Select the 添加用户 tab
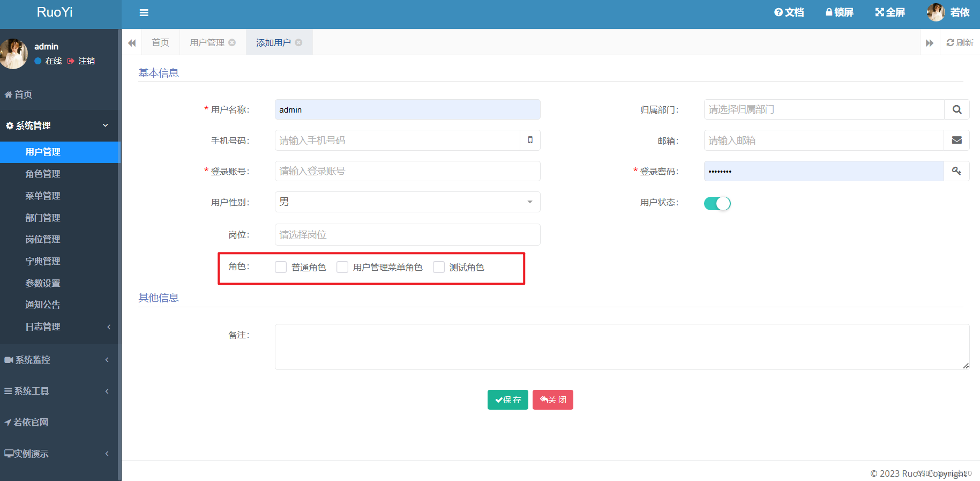The width and height of the screenshot is (980, 481). click(x=273, y=42)
